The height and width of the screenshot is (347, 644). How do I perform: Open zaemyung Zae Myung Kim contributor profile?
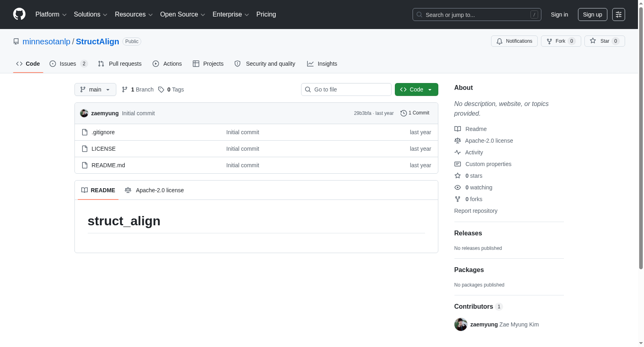(x=504, y=324)
